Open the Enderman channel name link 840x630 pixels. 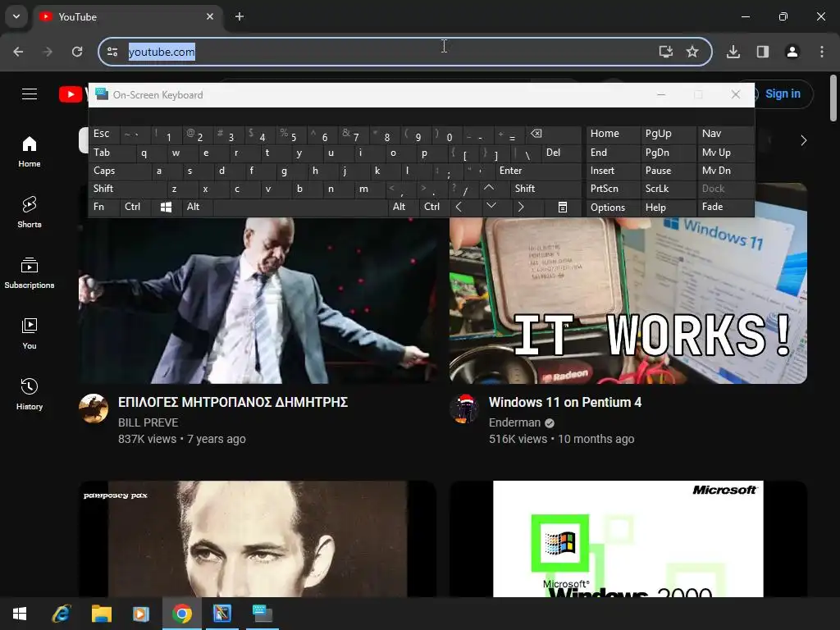[515, 422]
